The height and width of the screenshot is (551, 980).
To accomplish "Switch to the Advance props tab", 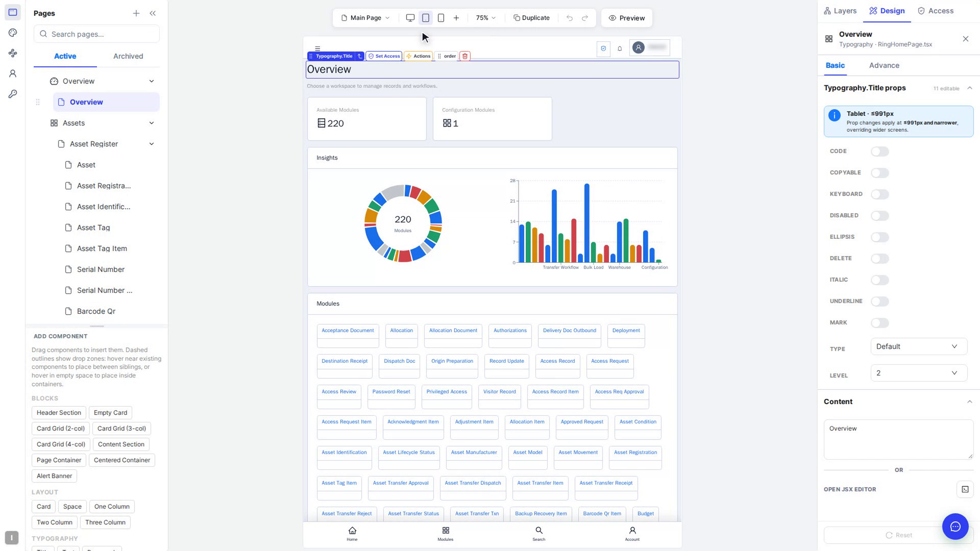I will [x=884, y=65].
